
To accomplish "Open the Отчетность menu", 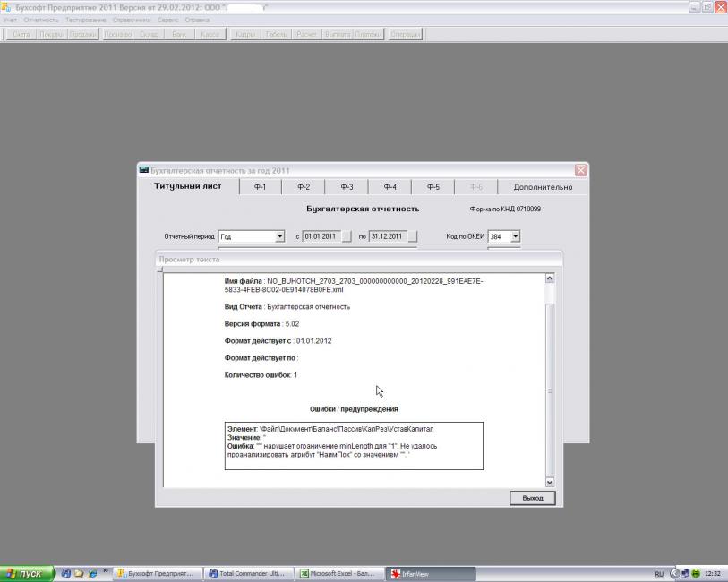I will [x=40, y=19].
